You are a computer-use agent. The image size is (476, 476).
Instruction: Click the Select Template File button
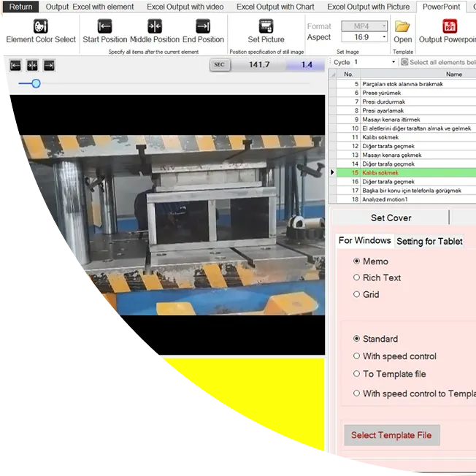pos(391,435)
